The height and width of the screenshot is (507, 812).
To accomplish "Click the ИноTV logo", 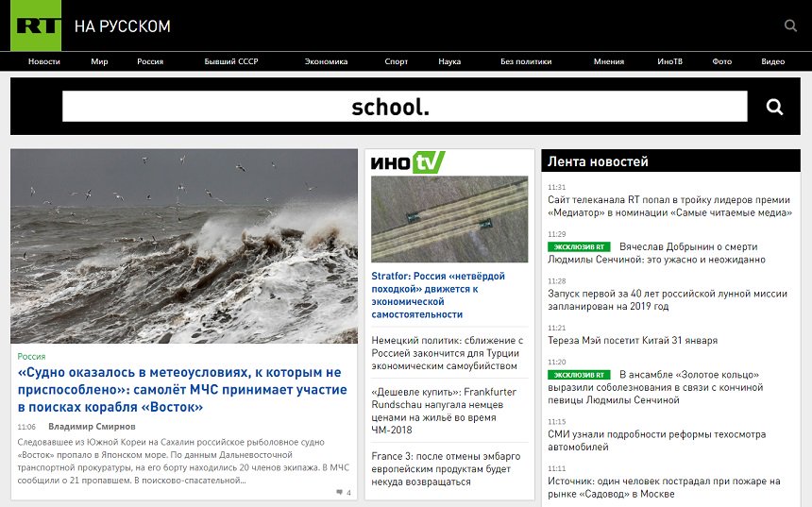I will (407, 162).
